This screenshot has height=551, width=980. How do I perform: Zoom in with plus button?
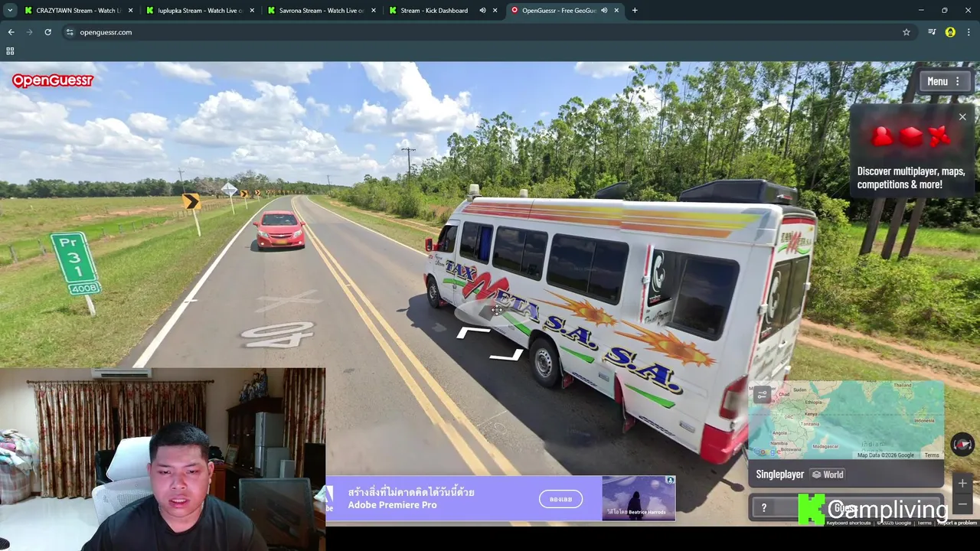tap(962, 483)
